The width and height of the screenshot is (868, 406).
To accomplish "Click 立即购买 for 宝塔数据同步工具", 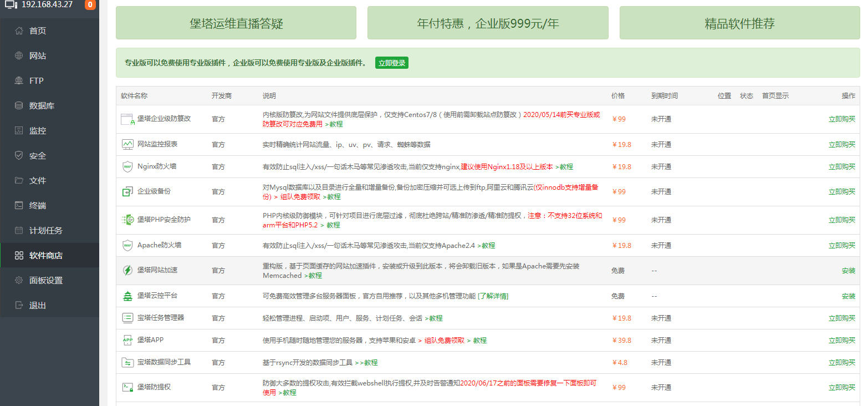I will (x=842, y=362).
